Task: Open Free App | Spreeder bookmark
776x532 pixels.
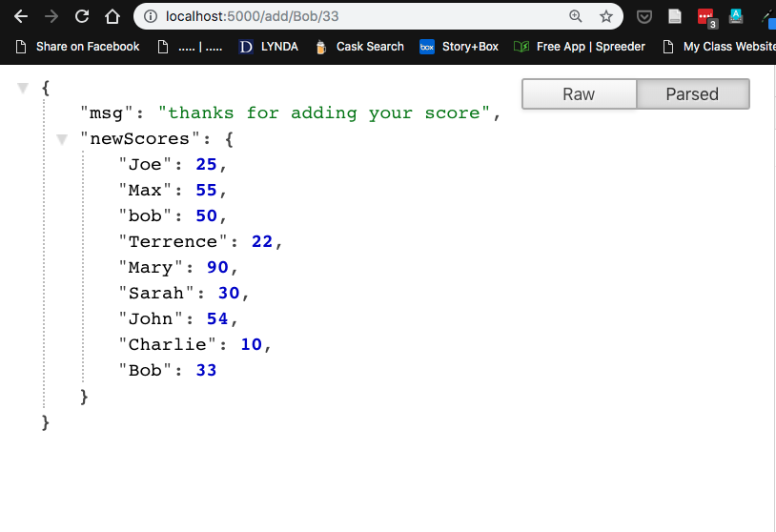Action: coord(580,46)
